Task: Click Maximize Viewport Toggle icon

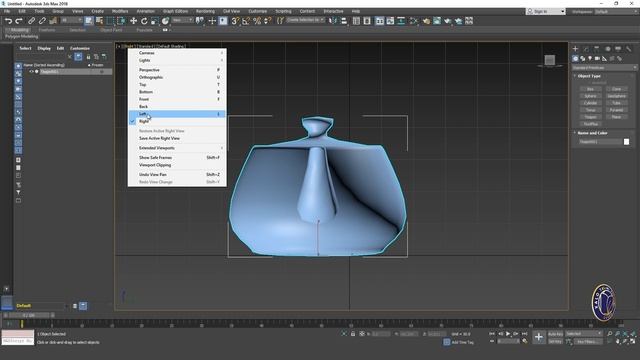Action: pos(633,341)
